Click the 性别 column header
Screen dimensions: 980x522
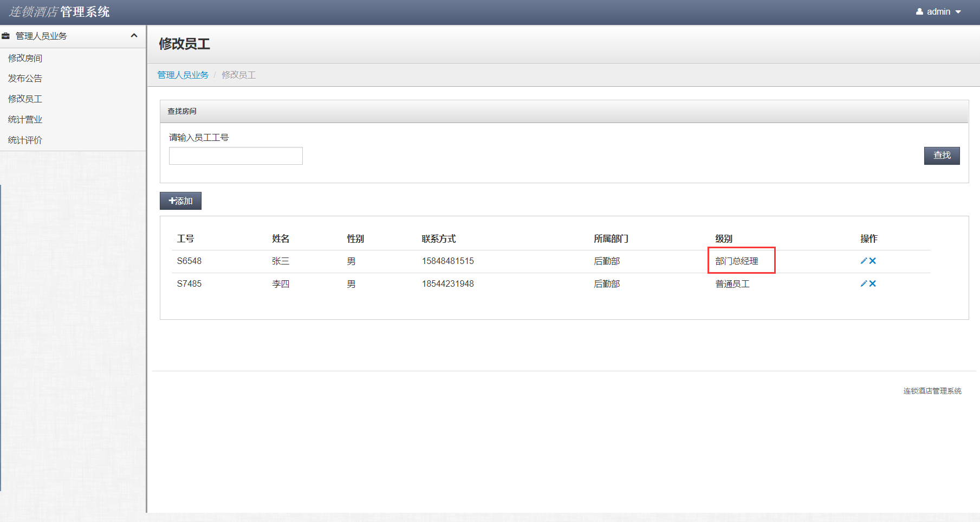[355, 239]
